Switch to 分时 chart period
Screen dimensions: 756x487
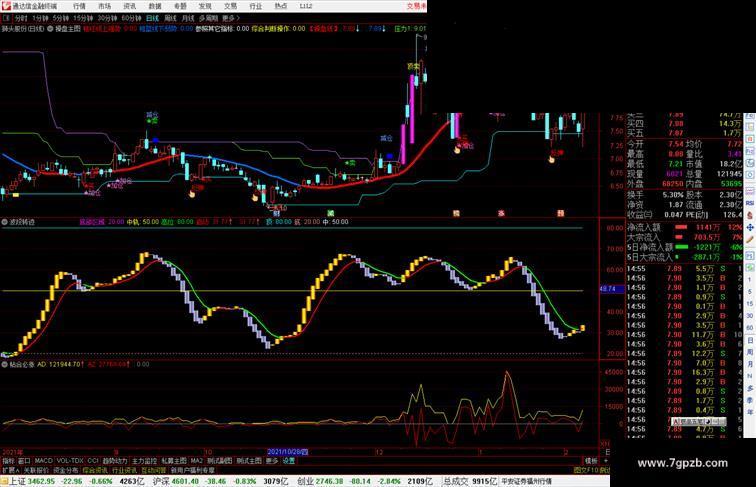(21, 18)
